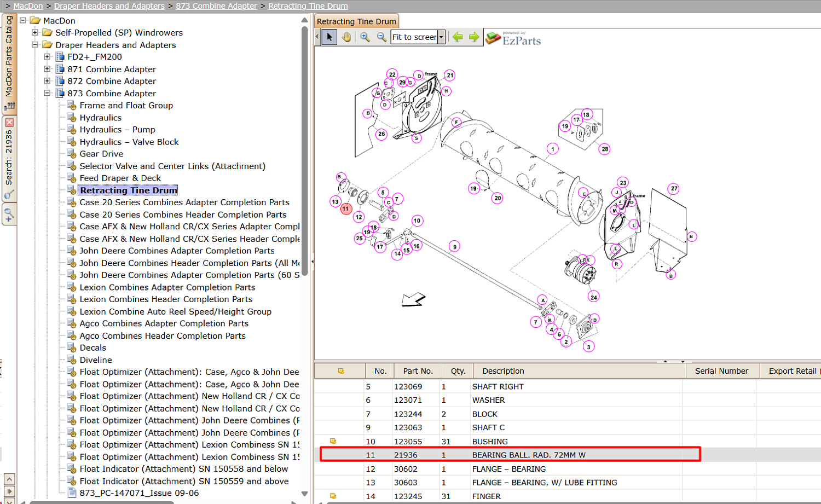Sort the parts table by the No. column

(x=380, y=371)
